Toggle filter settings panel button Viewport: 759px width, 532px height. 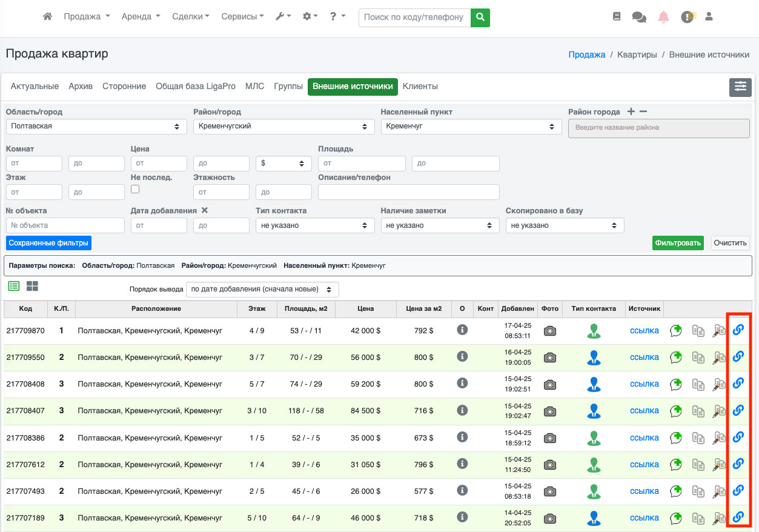tap(740, 87)
